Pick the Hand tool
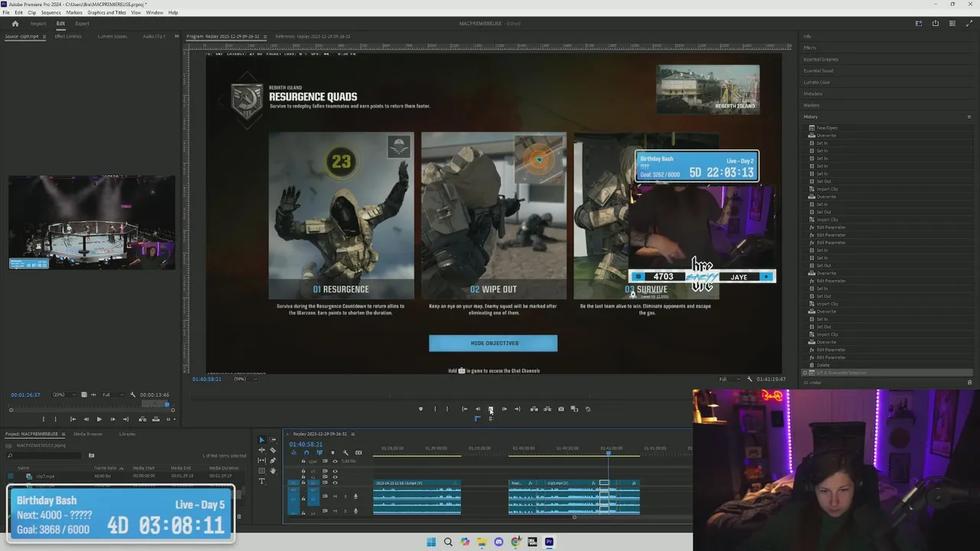The height and width of the screenshot is (551, 980). click(273, 471)
